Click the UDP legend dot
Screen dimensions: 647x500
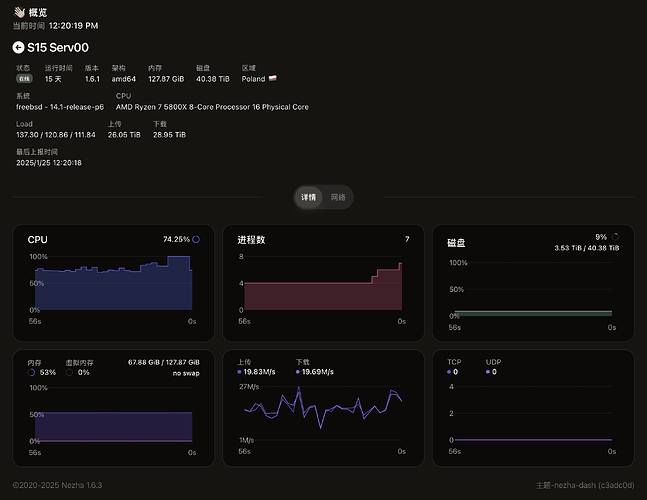[488, 372]
